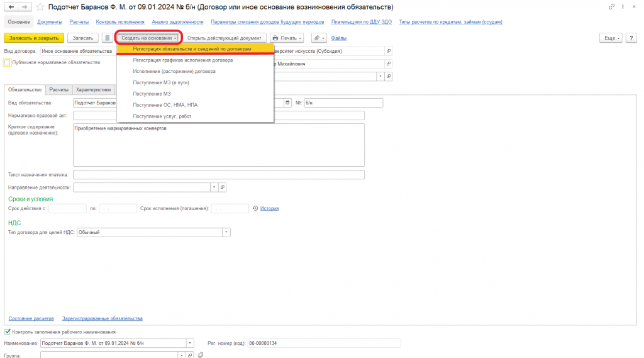This screenshot has width=644, height=358.
Task: Open the organization field's open-form icon (Субсидия row)
Action: coord(389,51)
